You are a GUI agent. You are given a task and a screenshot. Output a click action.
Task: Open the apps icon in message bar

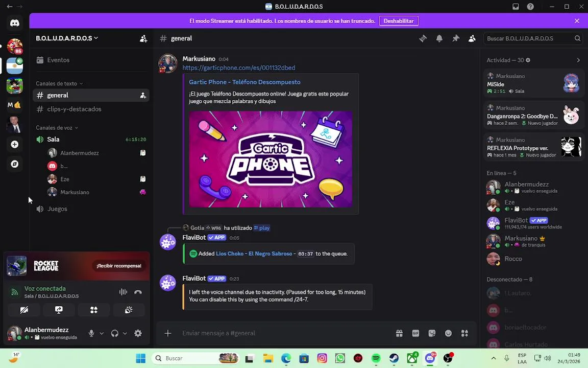pos(464,333)
